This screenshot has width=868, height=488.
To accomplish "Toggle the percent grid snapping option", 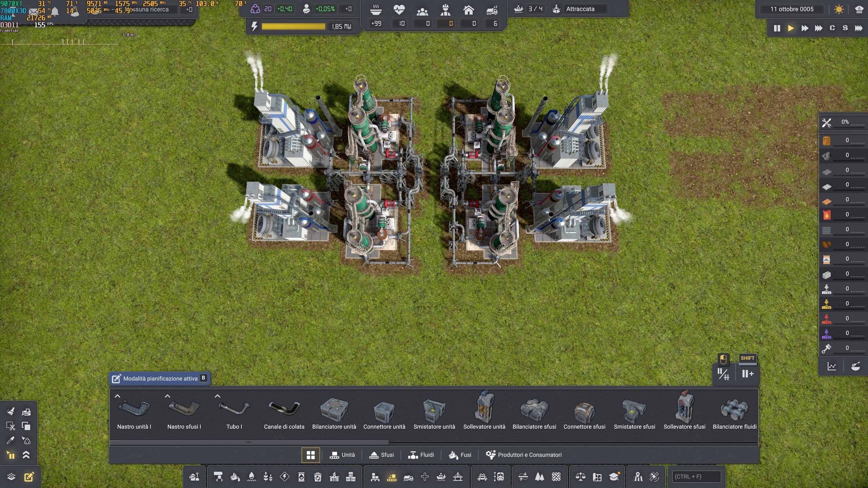I will pyautogui.click(x=723, y=374).
